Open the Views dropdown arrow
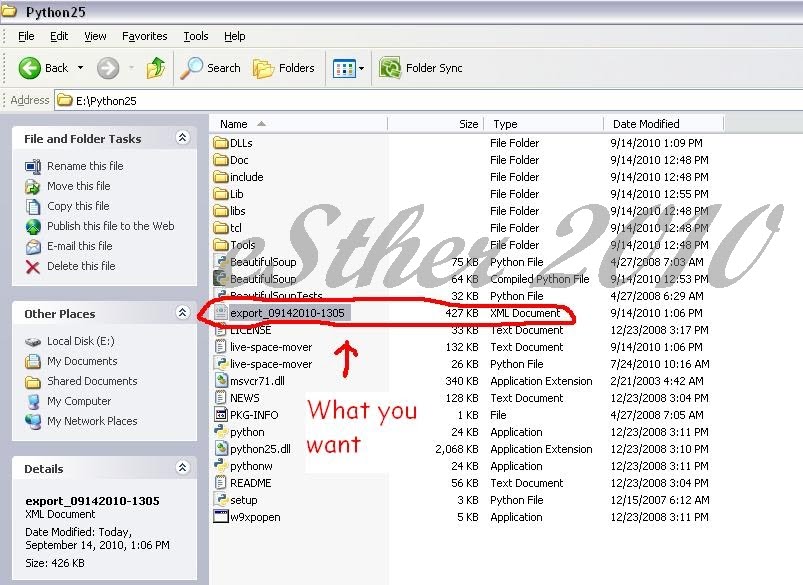Screen dimensions: 803x585 (362, 68)
